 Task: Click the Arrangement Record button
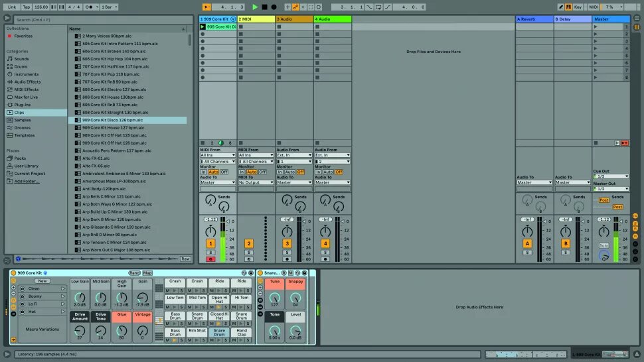(x=274, y=7)
